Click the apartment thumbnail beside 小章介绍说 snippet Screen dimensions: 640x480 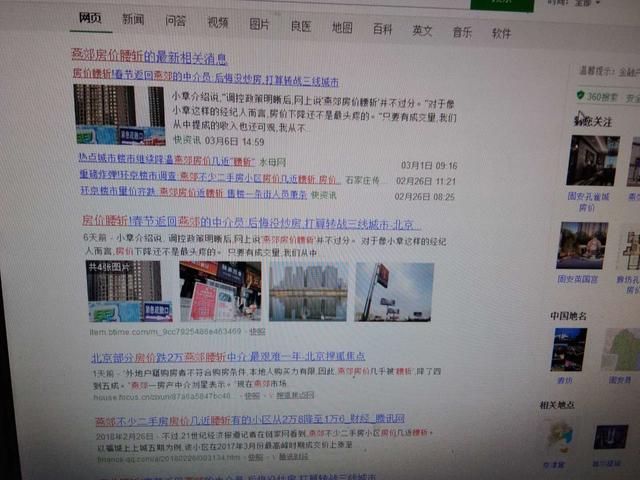[119, 115]
